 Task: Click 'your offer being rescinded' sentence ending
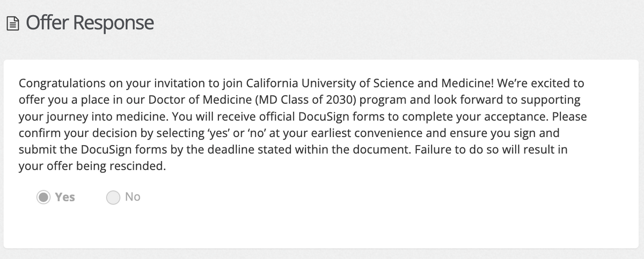(x=91, y=166)
